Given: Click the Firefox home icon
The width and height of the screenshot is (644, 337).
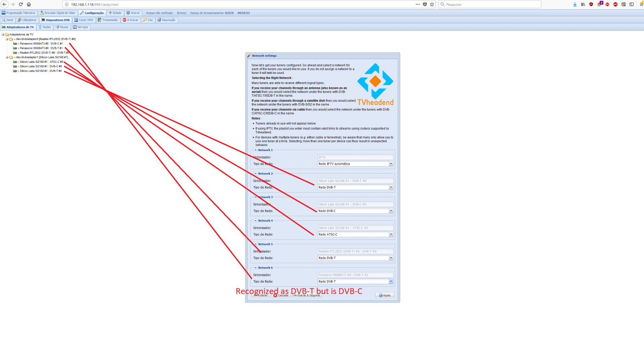Looking at the screenshot, I should (29, 4).
